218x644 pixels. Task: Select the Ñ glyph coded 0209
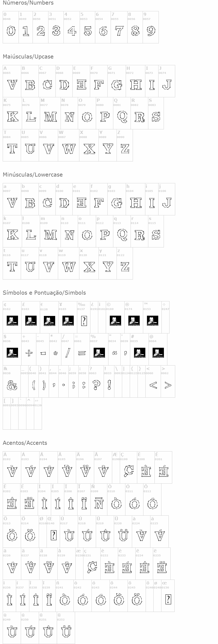[x=99, y=503]
